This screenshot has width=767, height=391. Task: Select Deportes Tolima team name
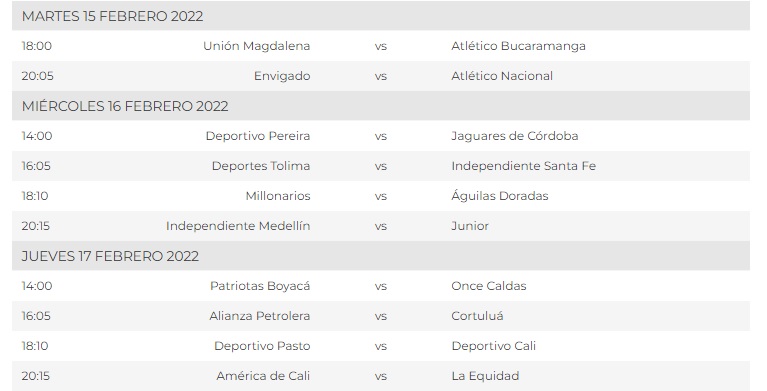click(x=261, y=166)
